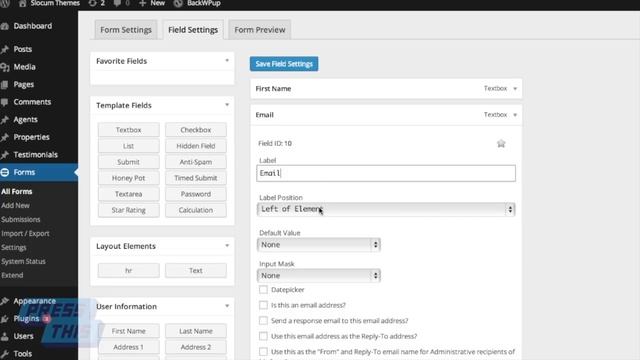The height and width of the screenshot is (360, 640).
Task: Add a Text layout element
Action: [x=196, y=270]
